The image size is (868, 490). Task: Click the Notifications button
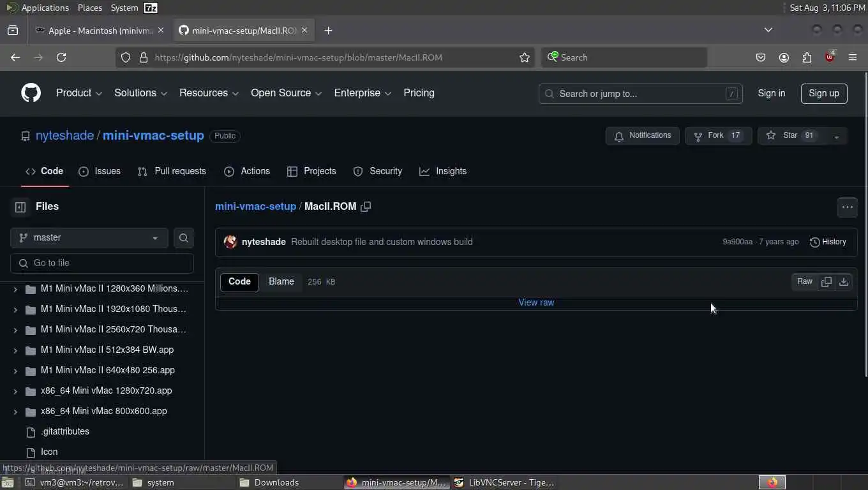tap(642, 136)
